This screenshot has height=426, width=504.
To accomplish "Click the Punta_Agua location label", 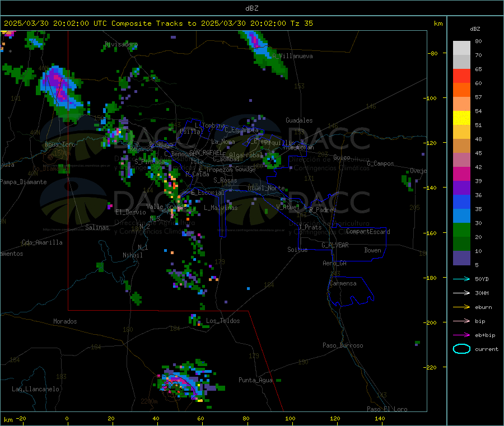I will click(255, 380).
